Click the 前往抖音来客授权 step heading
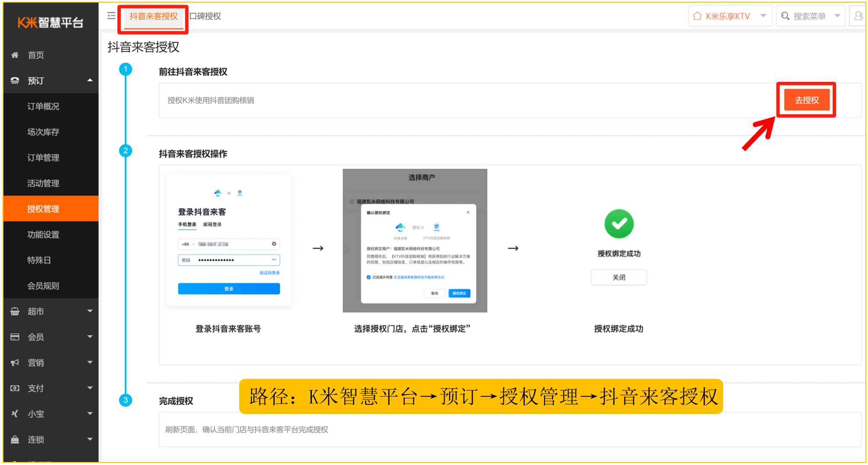Screen dimensions: 868x465 pos(193,72)
